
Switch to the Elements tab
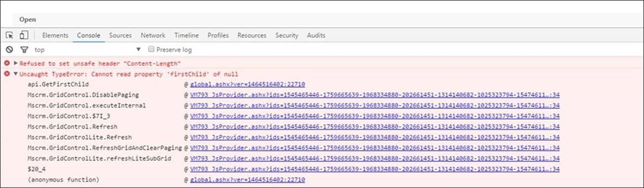click(55, 36)
